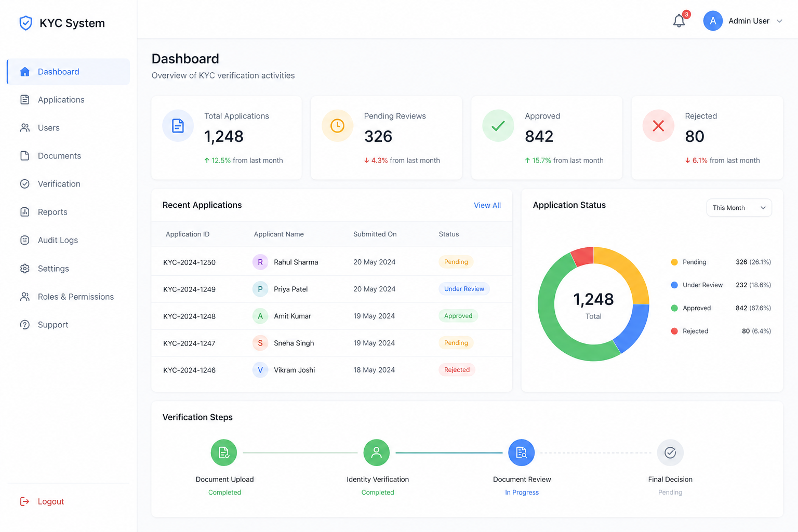Click the Approved status badge for Amit Kumar
Viewport: 798px width, 532px height.
coord(458,316)
